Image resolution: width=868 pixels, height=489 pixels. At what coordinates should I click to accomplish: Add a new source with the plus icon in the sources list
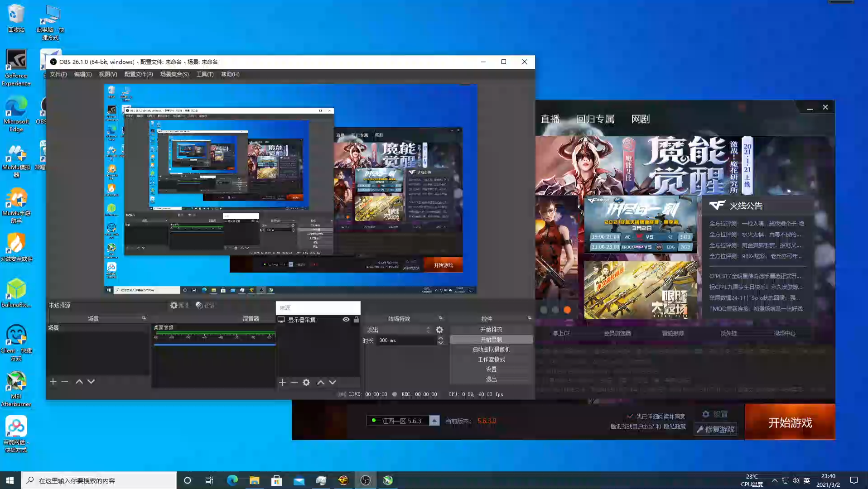coord(282,383)
